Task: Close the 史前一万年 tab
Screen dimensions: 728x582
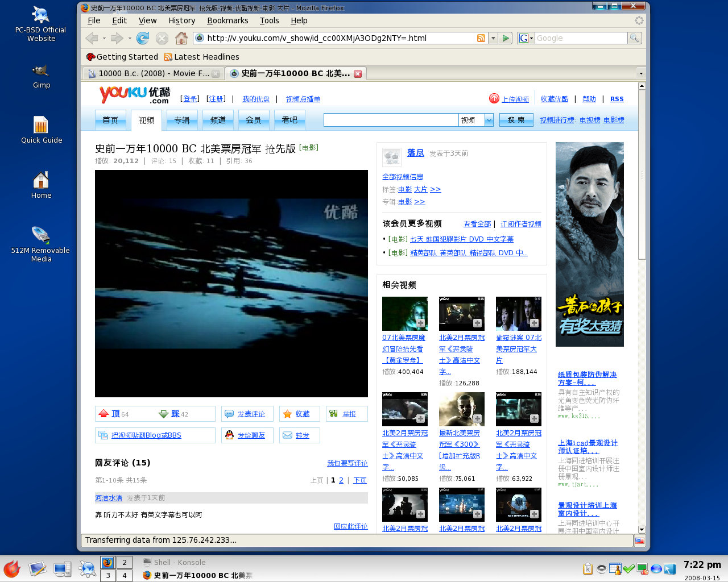Action: (x=358, y=74)
